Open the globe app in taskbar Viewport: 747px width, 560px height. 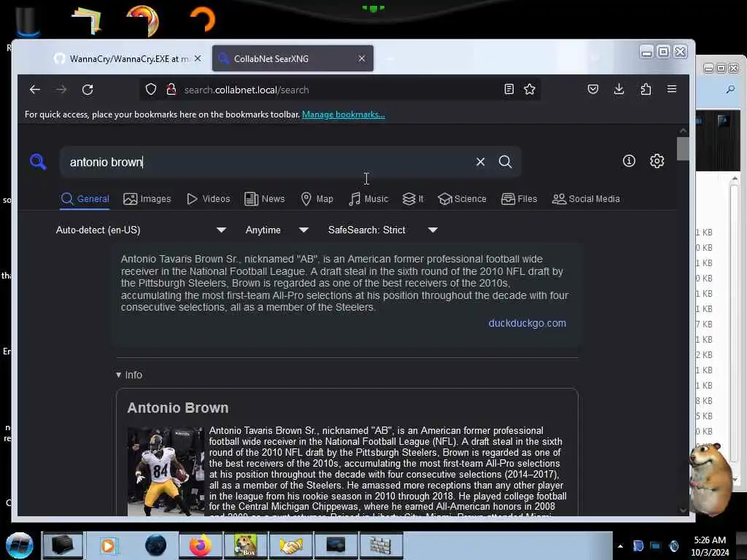pos(155,545)
